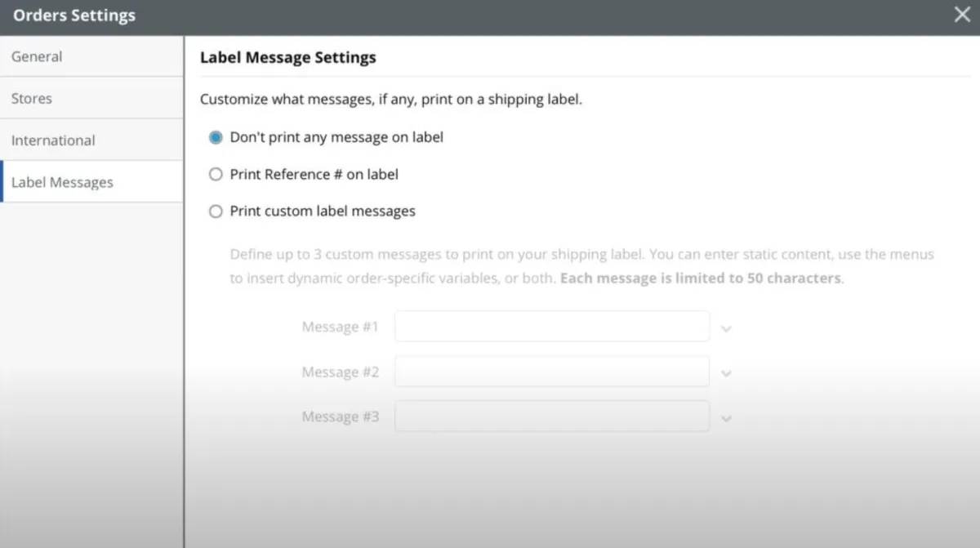Click the "Print custom label messages" text

pos(323,211)
